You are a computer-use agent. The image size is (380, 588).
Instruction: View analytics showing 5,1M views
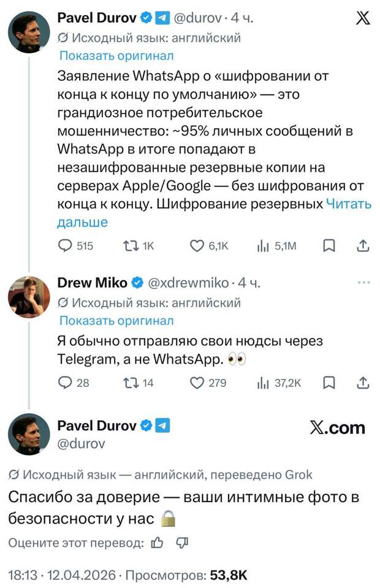pyautogui.click(x=263, y=246)
